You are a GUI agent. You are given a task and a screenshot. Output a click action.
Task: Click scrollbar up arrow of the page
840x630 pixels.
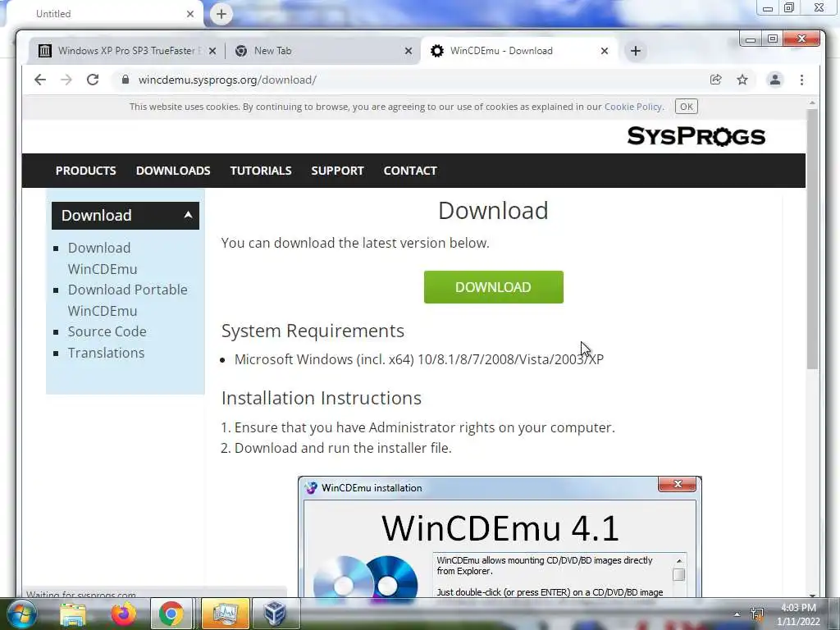click(812, 103)
